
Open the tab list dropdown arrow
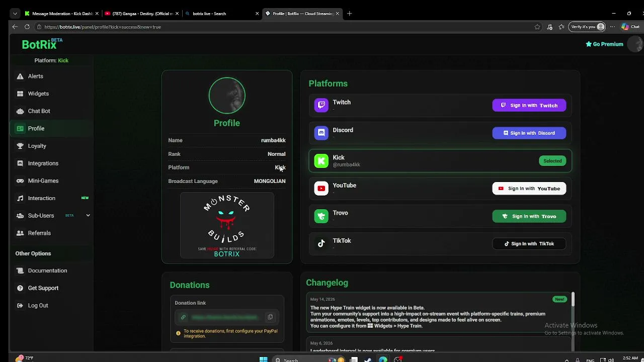point(15,14)
